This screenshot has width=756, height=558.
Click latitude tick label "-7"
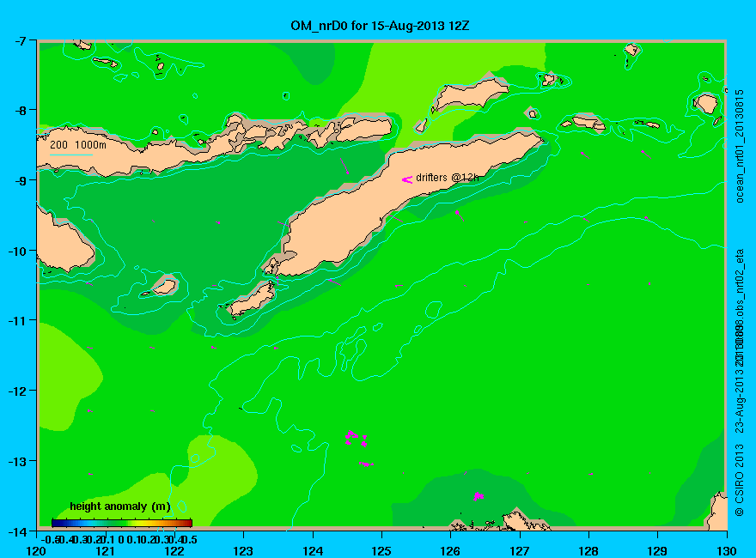point(19,40)
